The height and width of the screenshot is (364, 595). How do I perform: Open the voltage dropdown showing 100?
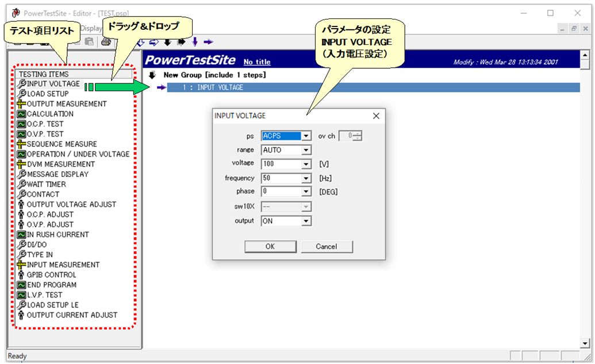coord(306,164)
